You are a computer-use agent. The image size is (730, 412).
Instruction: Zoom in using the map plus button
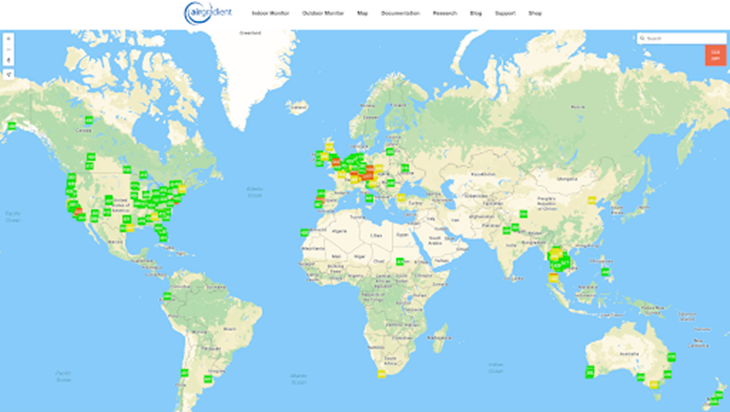(8, 38)
